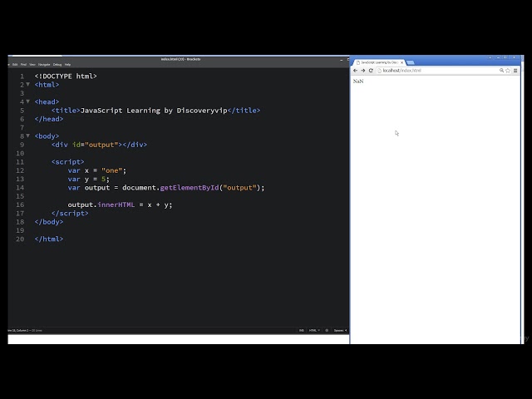
Task: Open the Edit menu in Brackets
Action: (x=15, y=65)
